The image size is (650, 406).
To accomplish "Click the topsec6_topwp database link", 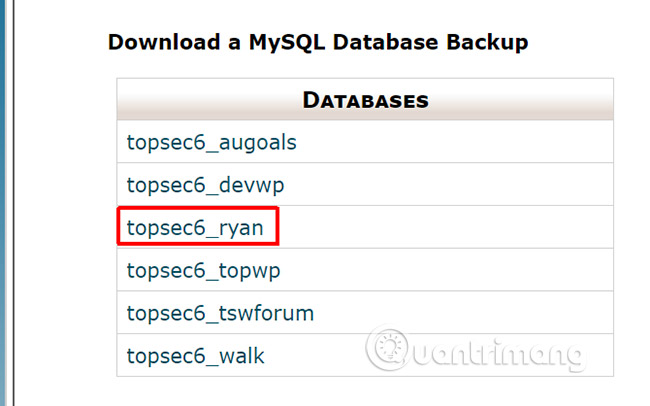I will (203, 271).
